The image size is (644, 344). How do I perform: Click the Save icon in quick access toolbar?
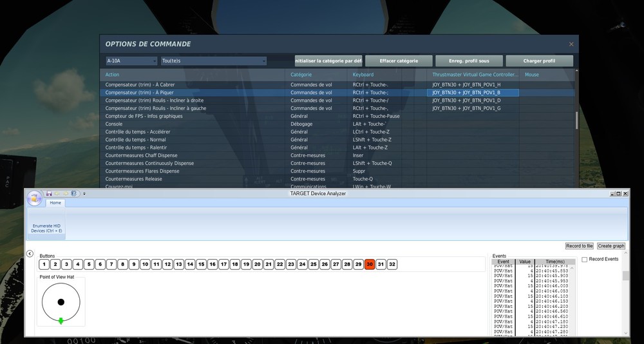[x=49, y=193]
